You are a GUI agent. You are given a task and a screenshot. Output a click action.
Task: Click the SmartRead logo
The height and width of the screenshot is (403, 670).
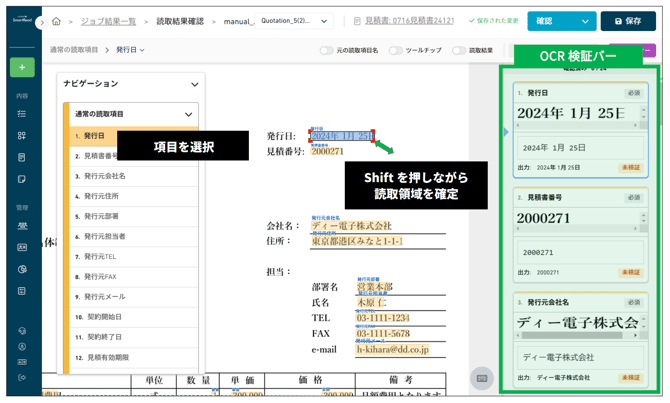click(21, 19)
